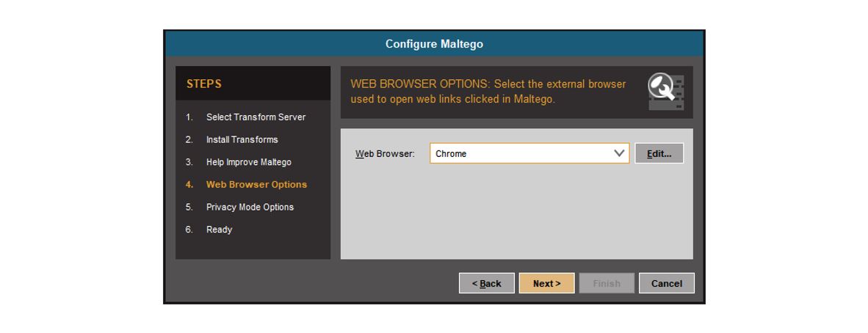Screen dimensions: 868x333
Task: Click the WEB BROWSER OPTIONS description text
Action: click(x=488, y=92)
